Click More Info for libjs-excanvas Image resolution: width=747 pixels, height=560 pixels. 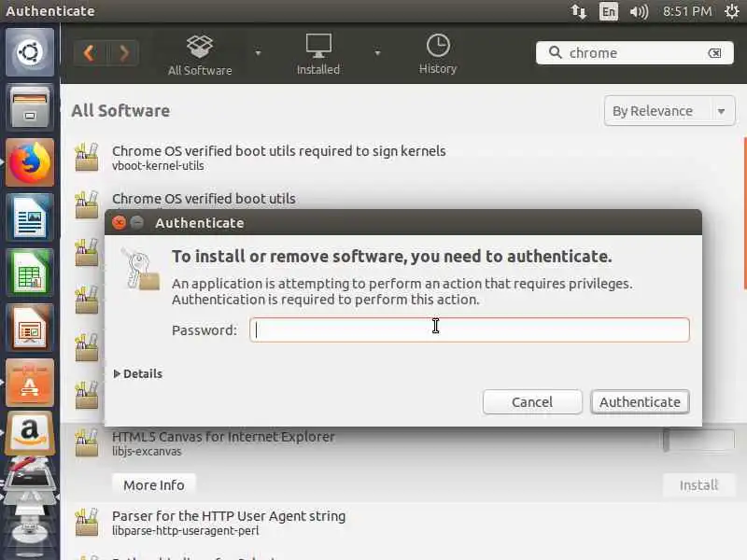[x=154, y=484]
